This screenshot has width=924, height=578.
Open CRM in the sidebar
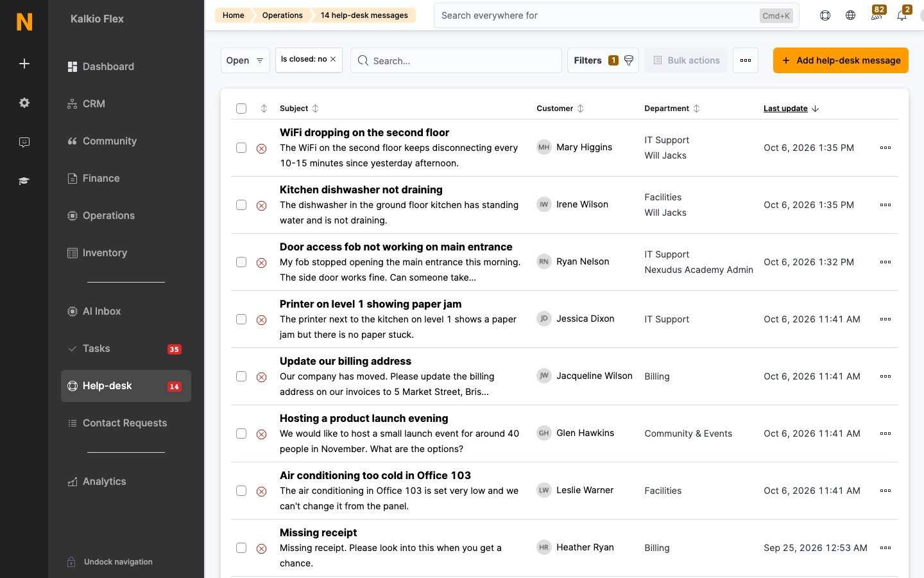pyautogui.click(x=126, y=104)
